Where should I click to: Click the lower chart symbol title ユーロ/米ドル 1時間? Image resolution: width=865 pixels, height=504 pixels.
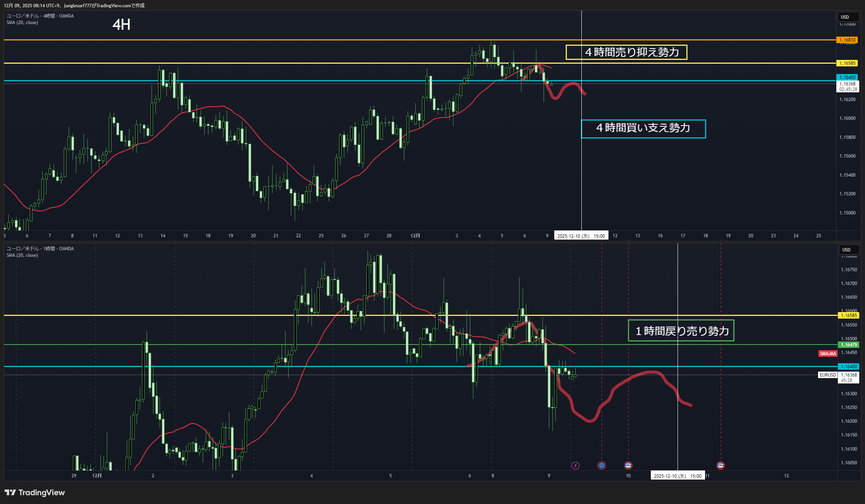click(40, 249)
